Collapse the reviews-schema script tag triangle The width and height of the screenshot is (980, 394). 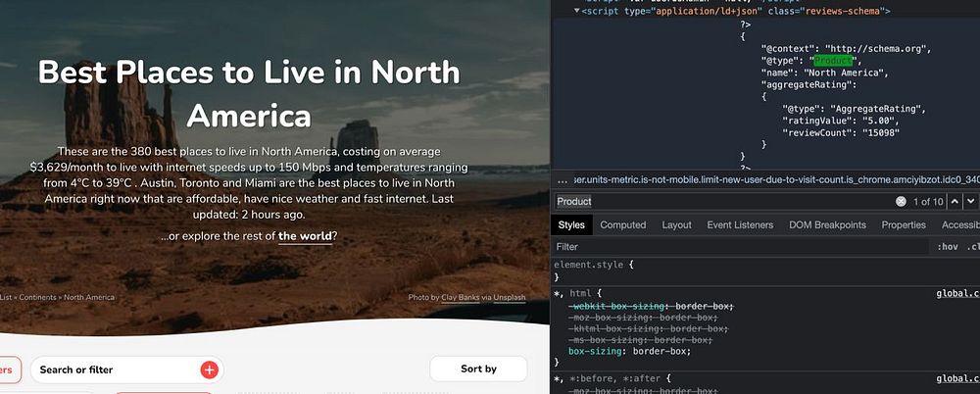point(577,11)
